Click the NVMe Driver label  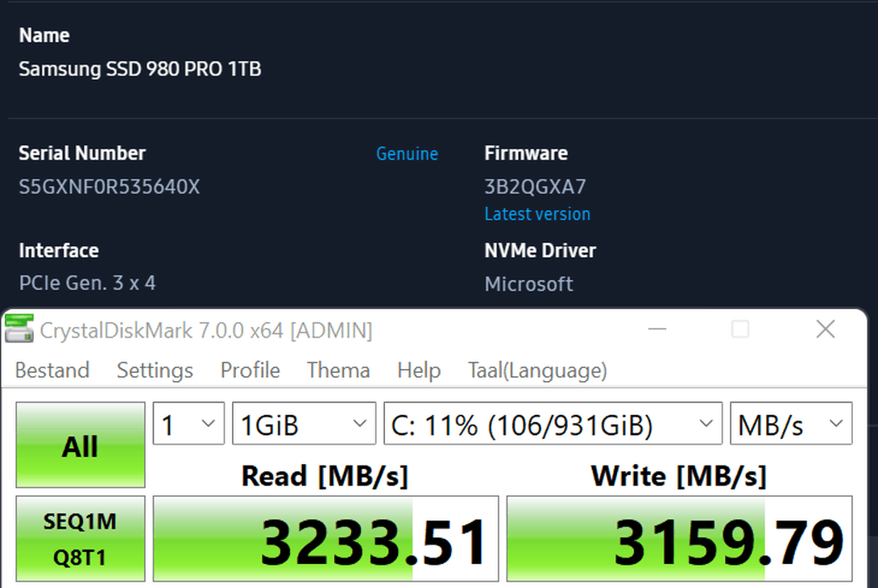tap(540, 251)
